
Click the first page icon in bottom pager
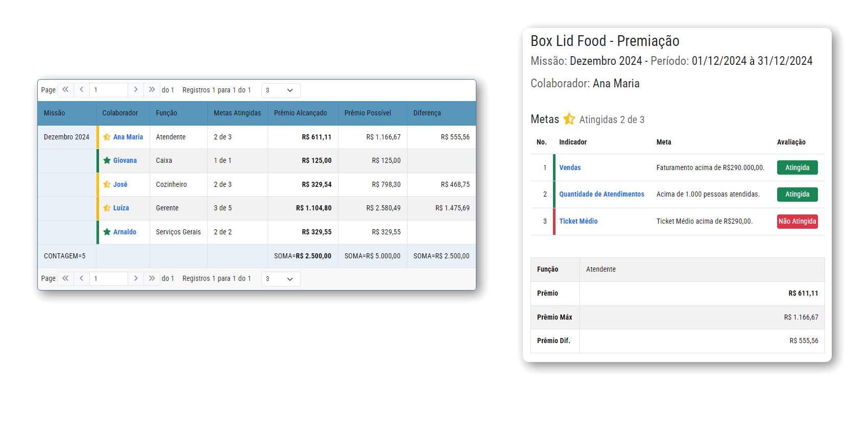(65, 279)
